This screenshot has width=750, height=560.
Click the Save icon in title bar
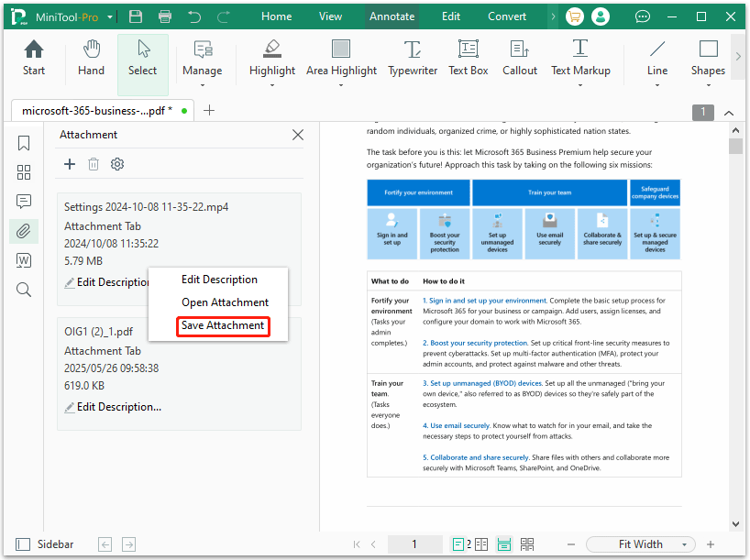click(136, 16)
